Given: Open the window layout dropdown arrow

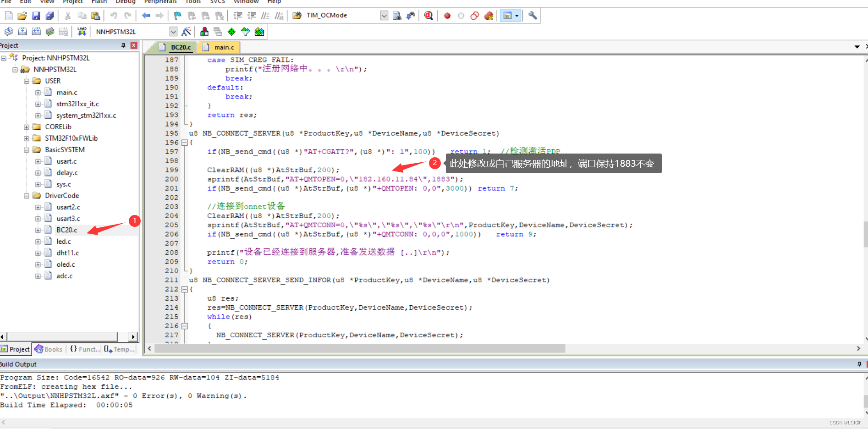Looking at the screenshot, I should (x=517, y=16).
